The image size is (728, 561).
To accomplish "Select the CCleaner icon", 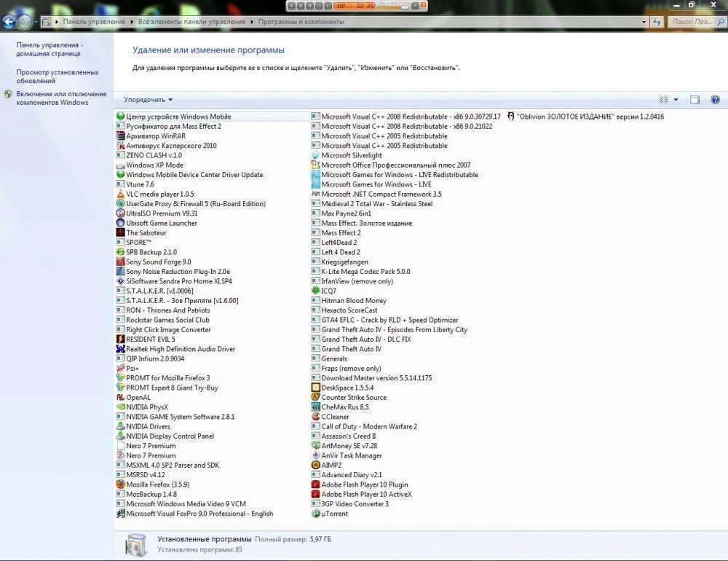I will [x=316, y=417].
